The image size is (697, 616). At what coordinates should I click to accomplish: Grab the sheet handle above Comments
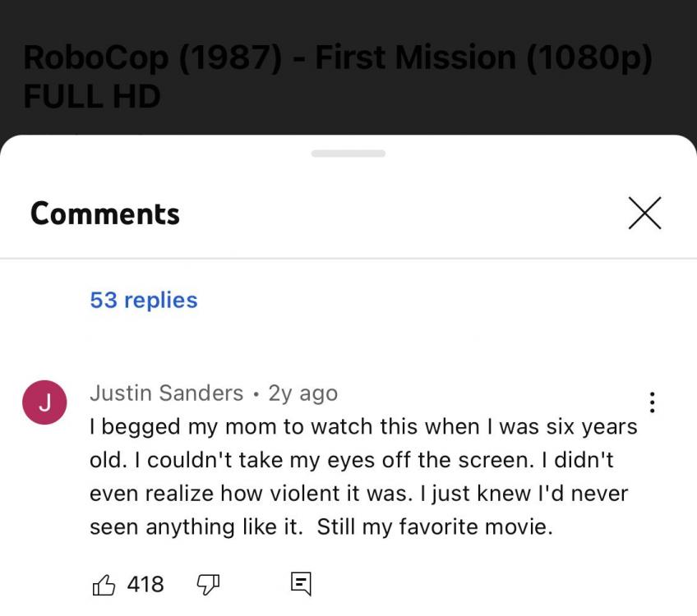click(348, 154)
